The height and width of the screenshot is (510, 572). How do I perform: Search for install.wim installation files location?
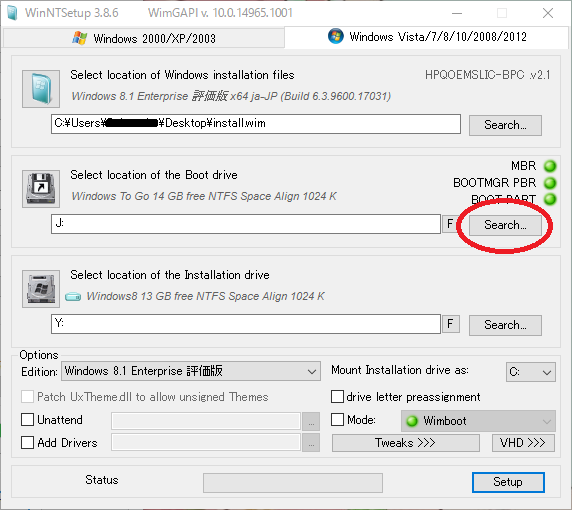(x=505, y=125)
